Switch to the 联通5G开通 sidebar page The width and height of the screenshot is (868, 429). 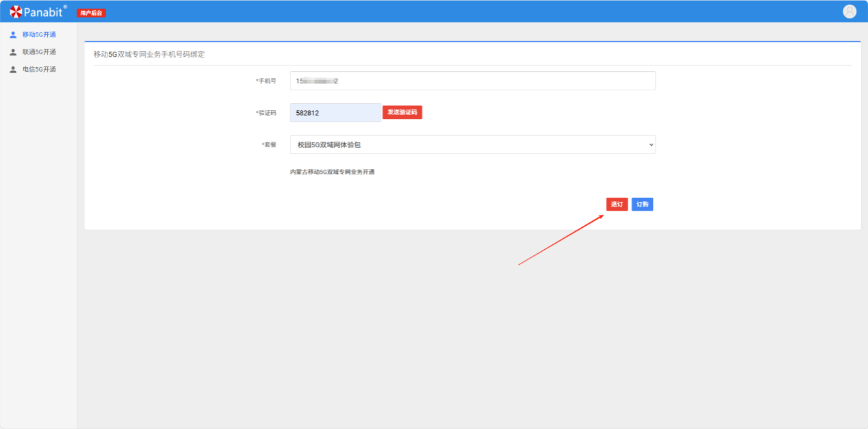click(39, 52)
